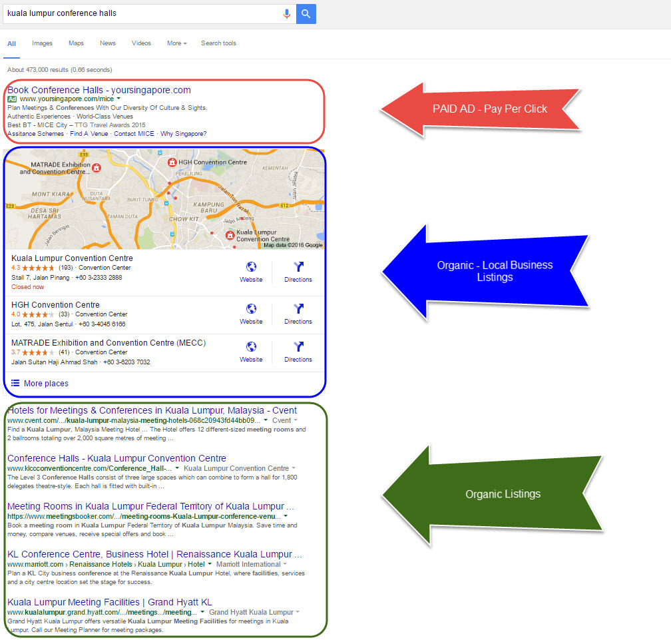Open Conference Halls - Kuala Lumpur Convention Centre result
Screen dimensions: 671x644
coord(117,458)
